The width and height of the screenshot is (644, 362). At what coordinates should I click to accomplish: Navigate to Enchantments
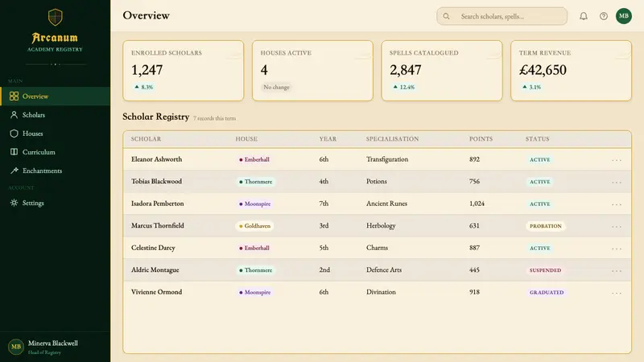(55, 171)
